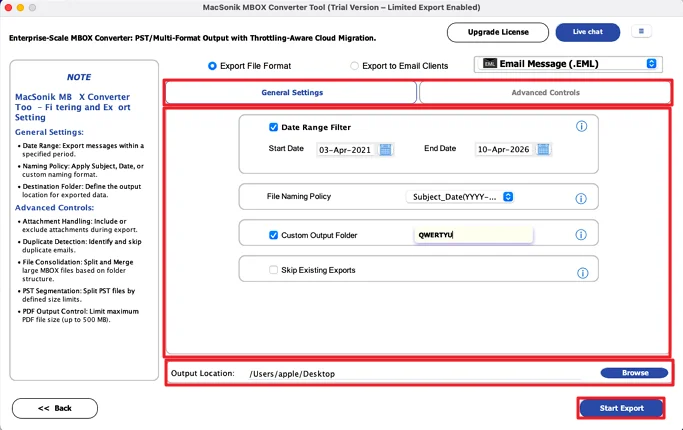This screenshot has width=683, height=430.
Task: Click the 'Output Location:' label
Action: 203,373
